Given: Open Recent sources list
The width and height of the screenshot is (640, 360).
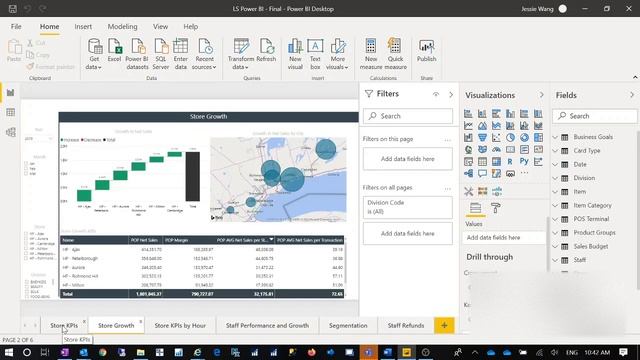Looking at the screenshot, I should [x=204, y=54].
